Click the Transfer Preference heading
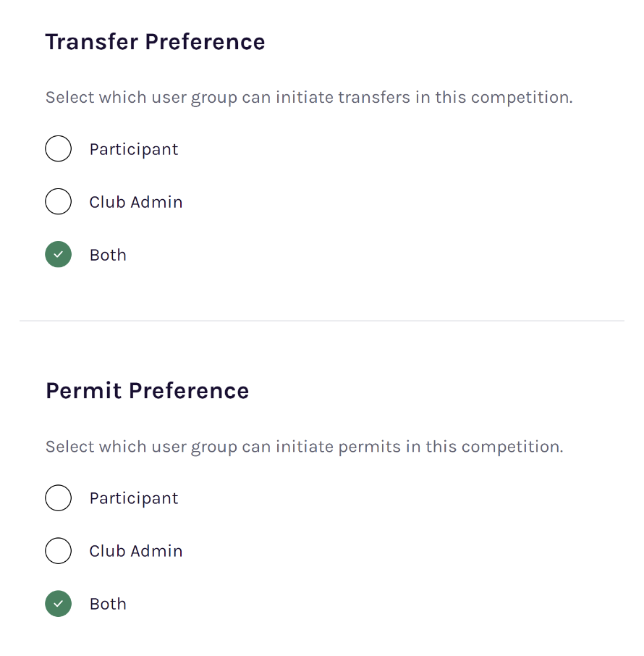 click(x=155, y=41)
